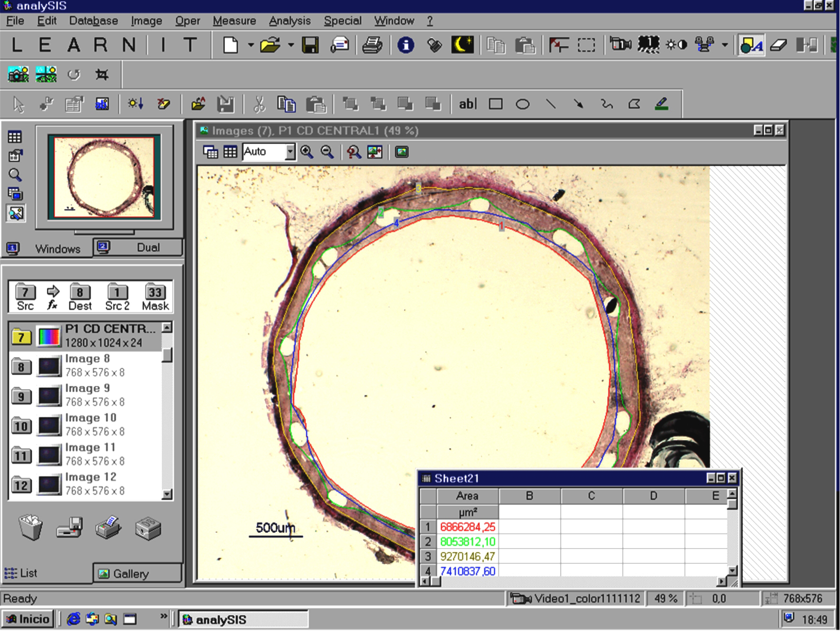The height and width of the screenshot is (632, 840).
Task: Select the text annotation tool (ab|)
Action: (467, 104)
